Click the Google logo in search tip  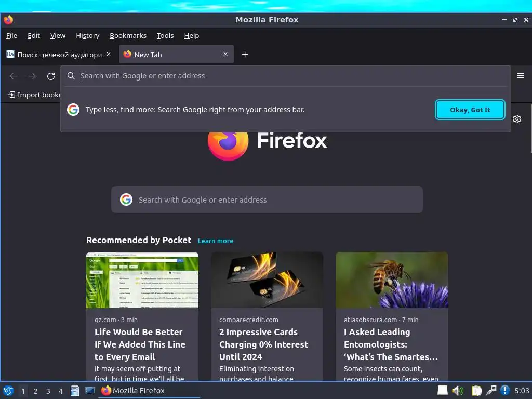tap(73, 110)
